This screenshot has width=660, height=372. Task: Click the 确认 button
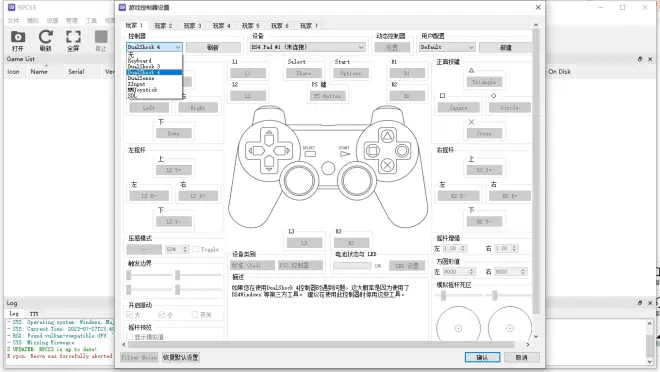[482, 357]
